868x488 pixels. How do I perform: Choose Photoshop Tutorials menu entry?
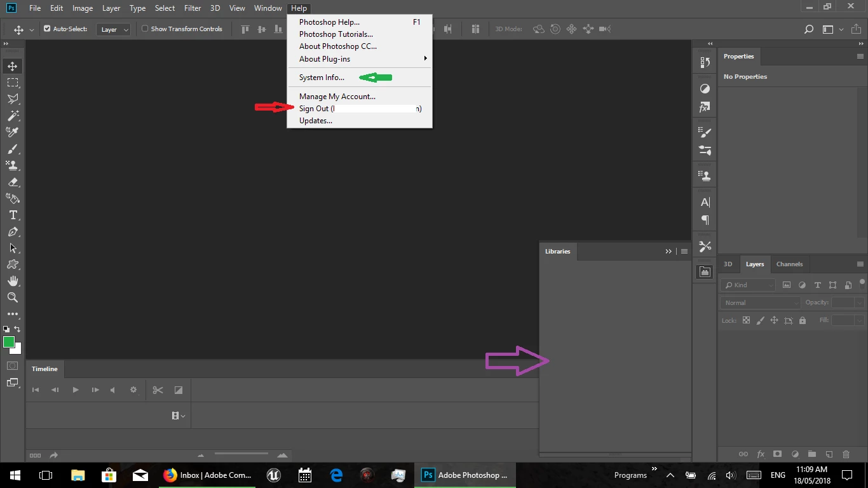pyautogui.click(x=360, y=34)
